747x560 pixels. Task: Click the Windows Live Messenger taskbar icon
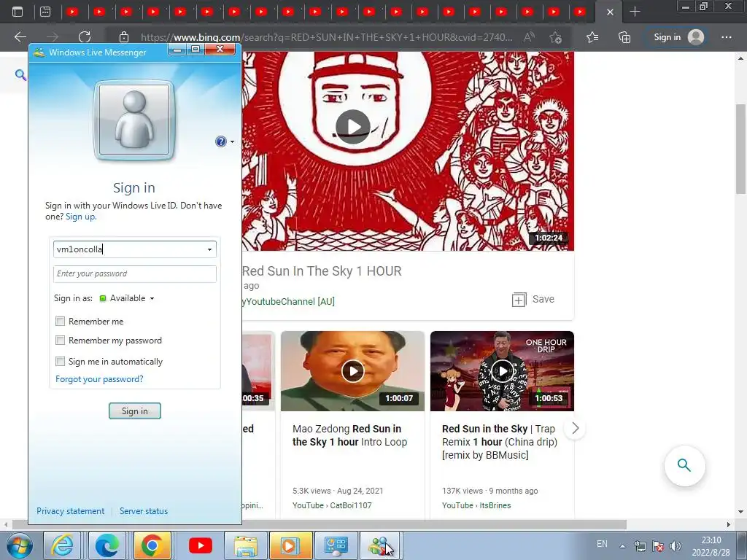[x=379, y=545]
